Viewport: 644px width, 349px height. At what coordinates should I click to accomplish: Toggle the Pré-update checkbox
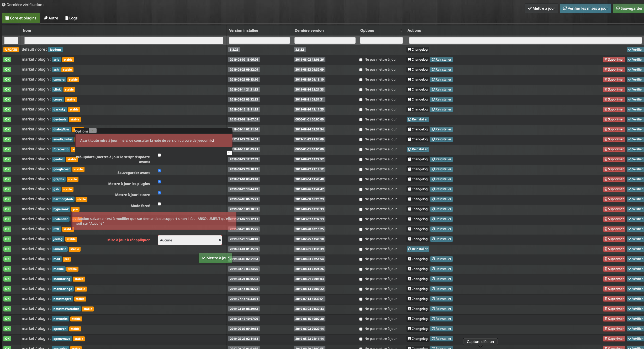(159, 155)
